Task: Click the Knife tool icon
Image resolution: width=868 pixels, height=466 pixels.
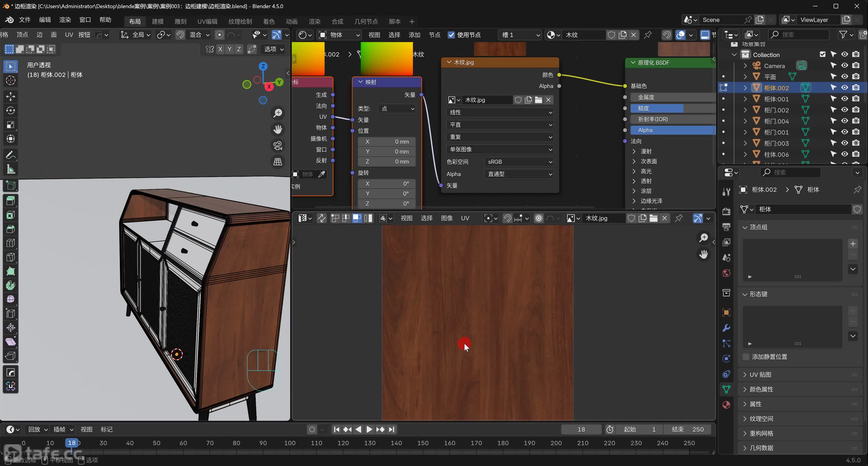Action: click(x=11, y=257)
